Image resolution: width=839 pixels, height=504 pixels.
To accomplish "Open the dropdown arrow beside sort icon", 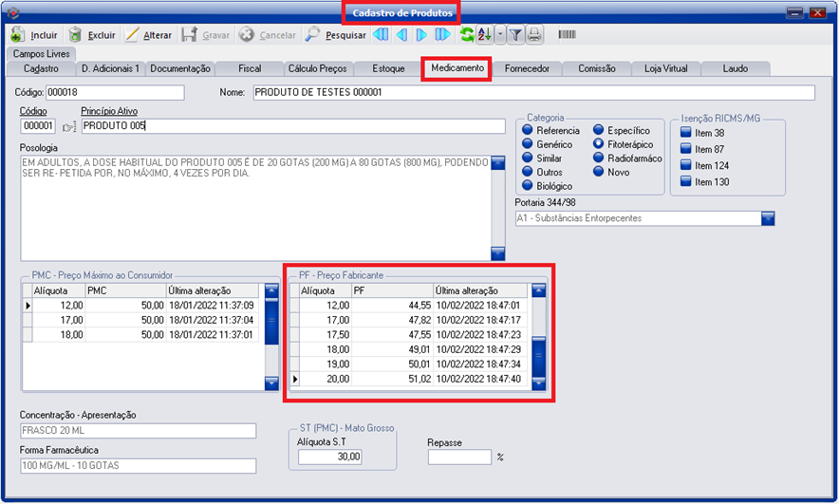I will pos(500,35).
